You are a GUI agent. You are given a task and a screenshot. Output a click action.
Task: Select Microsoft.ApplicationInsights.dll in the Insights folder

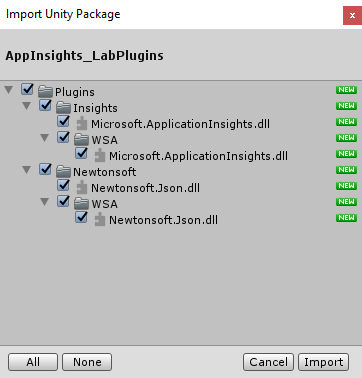coord(180,124)
